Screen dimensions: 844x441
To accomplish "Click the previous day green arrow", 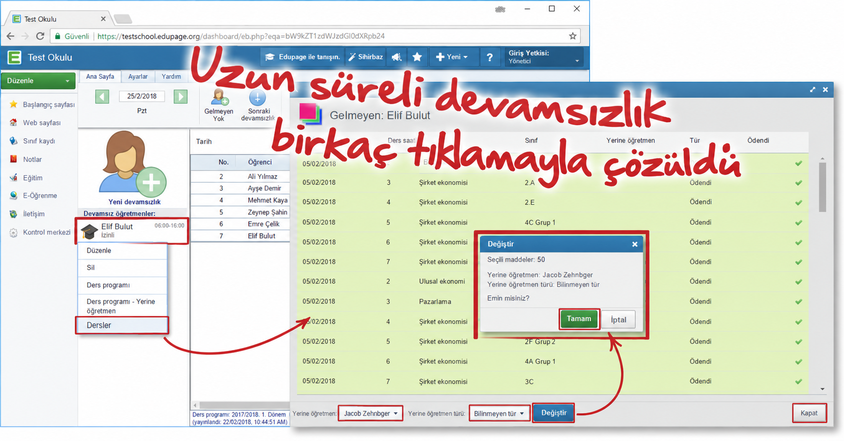I will pyautogui.click(x=102, y=96).
